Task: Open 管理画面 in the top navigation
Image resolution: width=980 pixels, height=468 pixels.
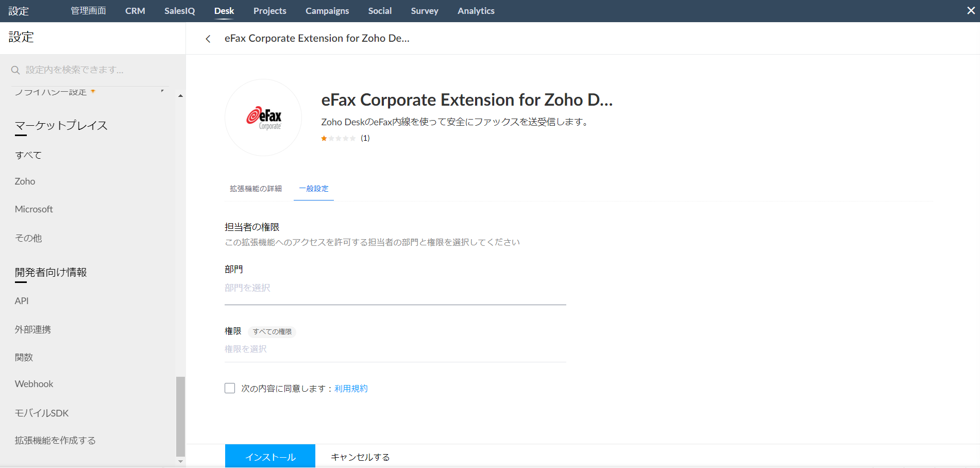Action: (x=88, y=11)
